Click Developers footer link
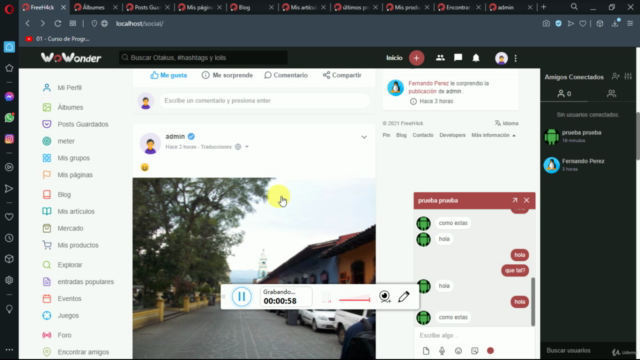This screenshot has width=640, height=360. (452, 135)
